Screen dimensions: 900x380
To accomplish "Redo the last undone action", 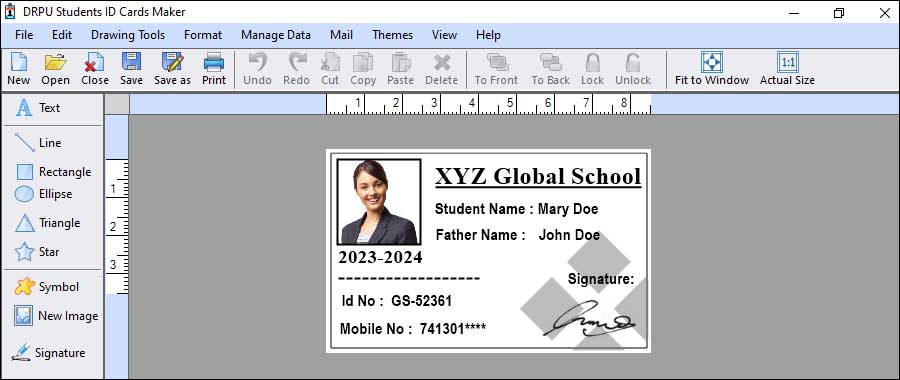I will (296, 69).
